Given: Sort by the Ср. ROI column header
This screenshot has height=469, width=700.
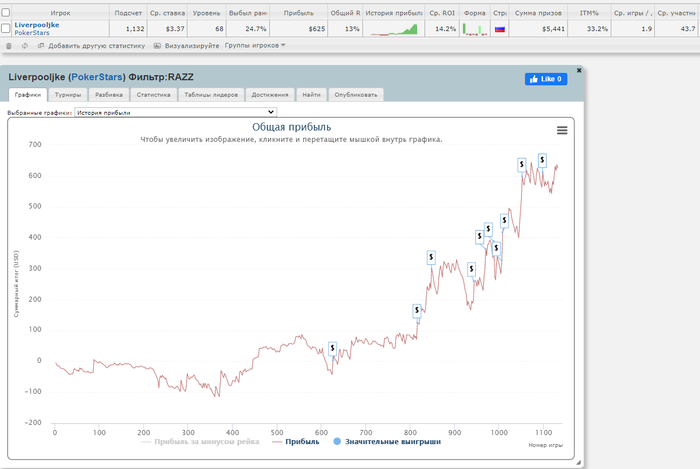Looking at the screenshot, I should pos(442,13).
